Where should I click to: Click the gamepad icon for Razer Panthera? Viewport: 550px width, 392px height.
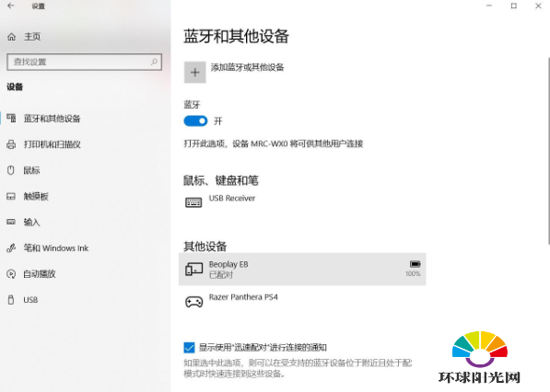[194, 302]
